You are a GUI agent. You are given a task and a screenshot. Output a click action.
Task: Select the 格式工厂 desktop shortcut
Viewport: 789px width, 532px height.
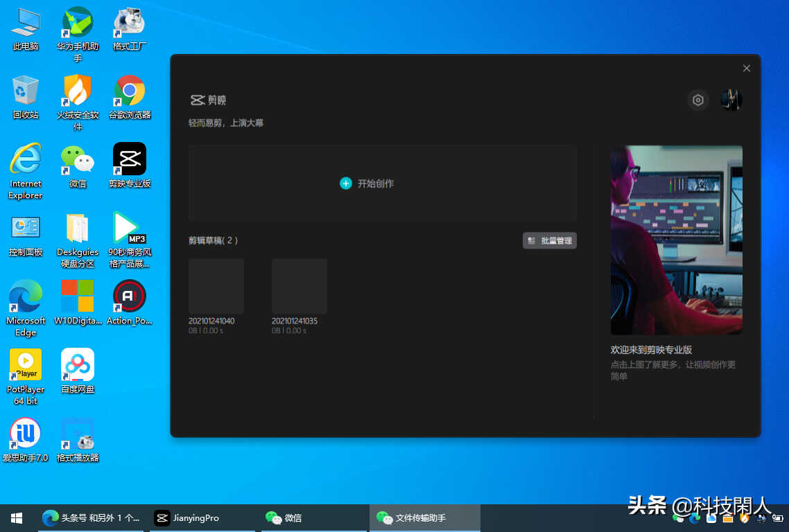click(130, 29)
